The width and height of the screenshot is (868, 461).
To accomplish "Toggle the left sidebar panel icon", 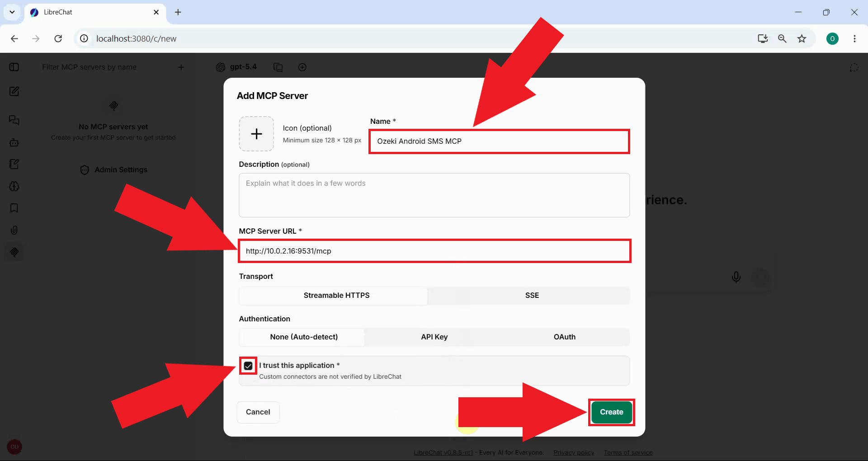I will pos(14,67).
